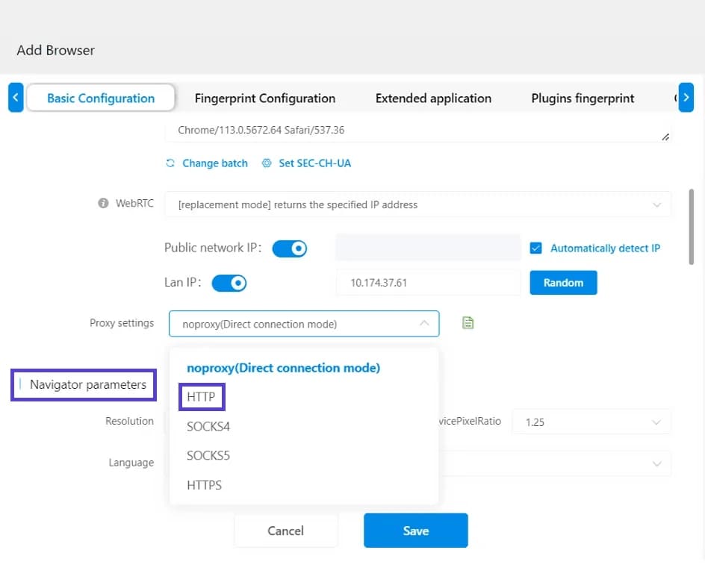Collapse the Proxy settings dropdown
Viewport: 705px width, 588px height.
423,324
